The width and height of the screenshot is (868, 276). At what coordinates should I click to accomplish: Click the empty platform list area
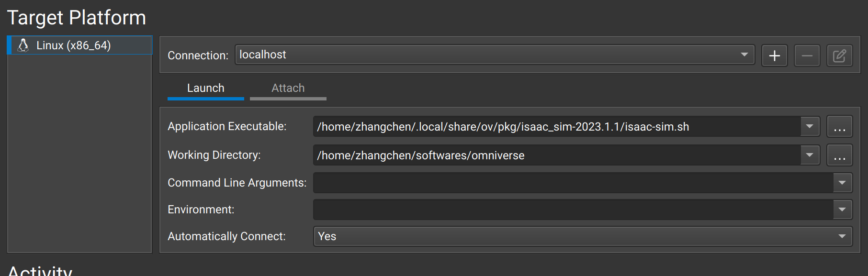point(79,153)
